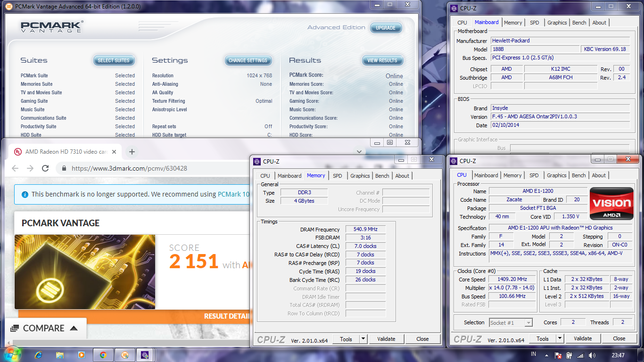644x362 pixels.
Task: Go back in the Chrome browser
Action: pyautogui.click(x=15, y=168)
